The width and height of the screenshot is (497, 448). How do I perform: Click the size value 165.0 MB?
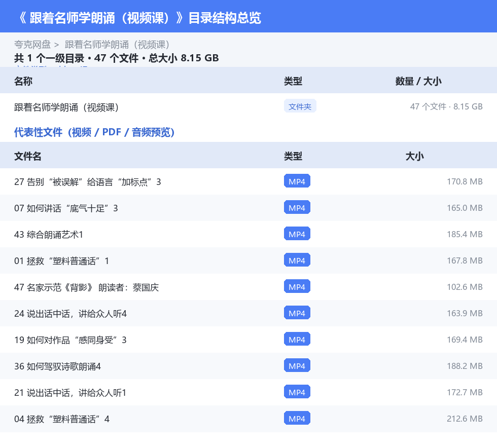pos(465,208)
